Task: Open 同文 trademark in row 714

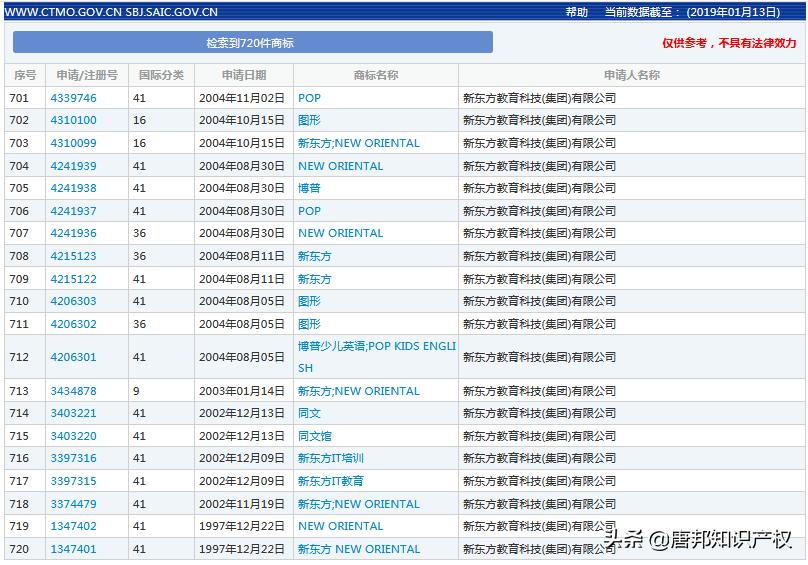Action: pyautogui.click(x=309, y=413)
